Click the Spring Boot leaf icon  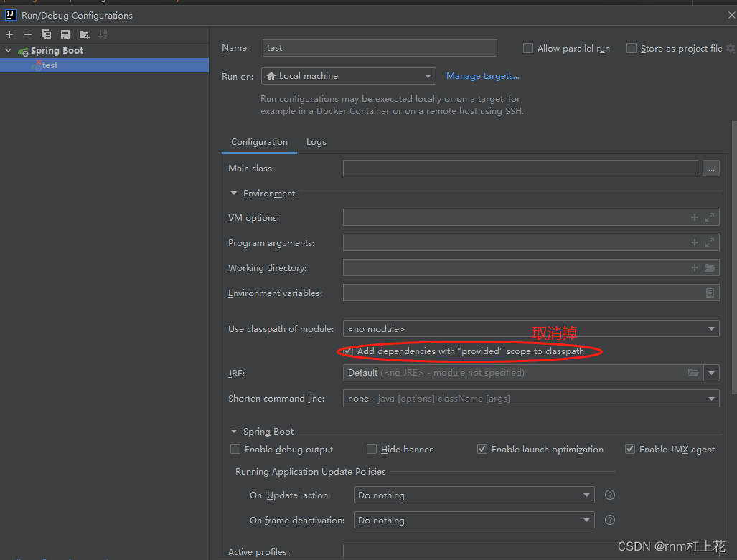tap(23, 51)
